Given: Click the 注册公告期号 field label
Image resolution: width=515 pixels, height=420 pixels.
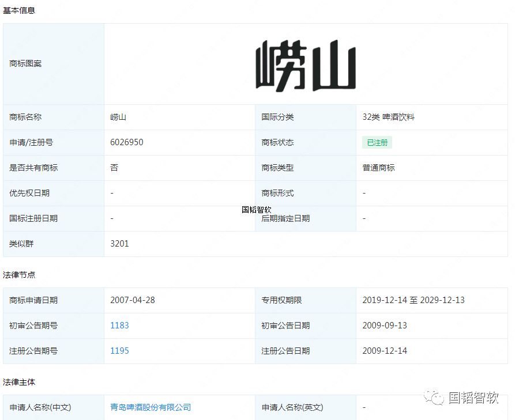Looking at the screenshot, I should tap(33, 351).
